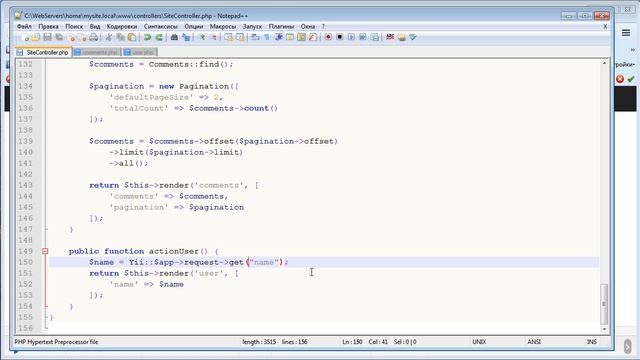Switch to the user.php tab
Image resolution: width=640 pixels, height=360 pixels.
tap(139, 52)
